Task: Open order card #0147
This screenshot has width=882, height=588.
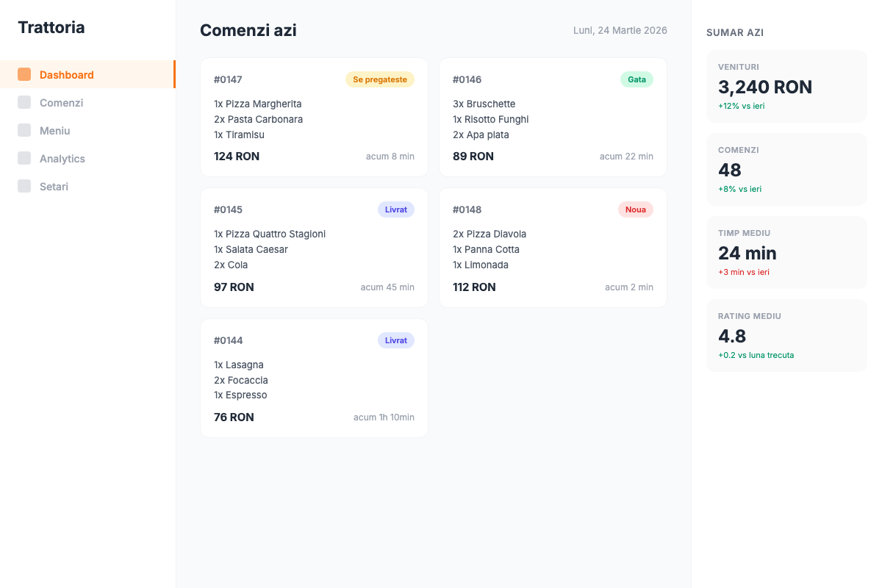Action: [x=314, y=118]
